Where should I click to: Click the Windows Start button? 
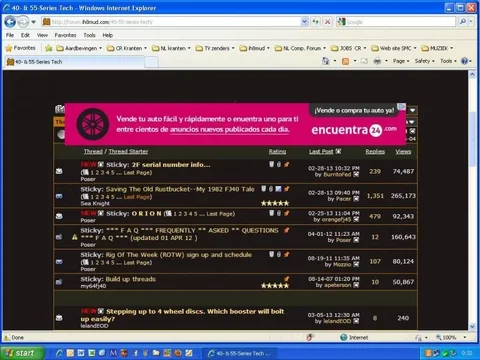(22, 353)
